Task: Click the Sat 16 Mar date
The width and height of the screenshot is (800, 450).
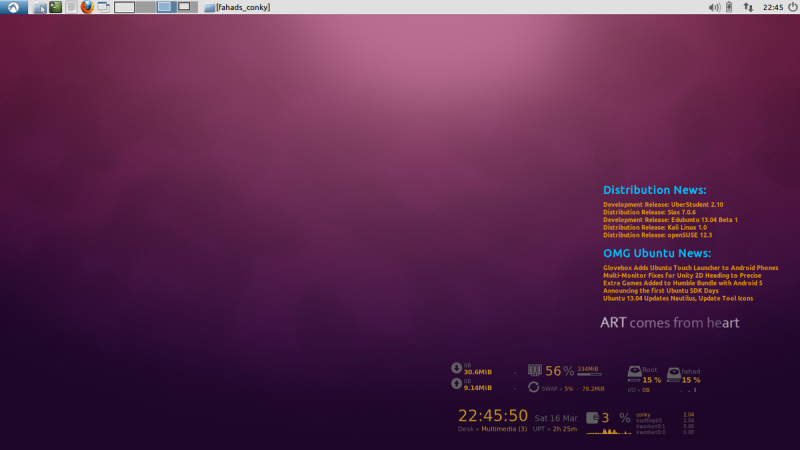Action: [556, 418]
